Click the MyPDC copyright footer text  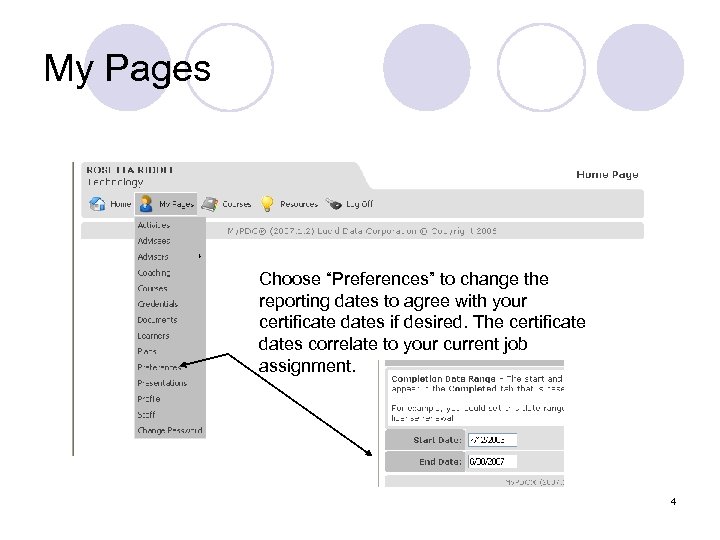click(x=362, y=231)
